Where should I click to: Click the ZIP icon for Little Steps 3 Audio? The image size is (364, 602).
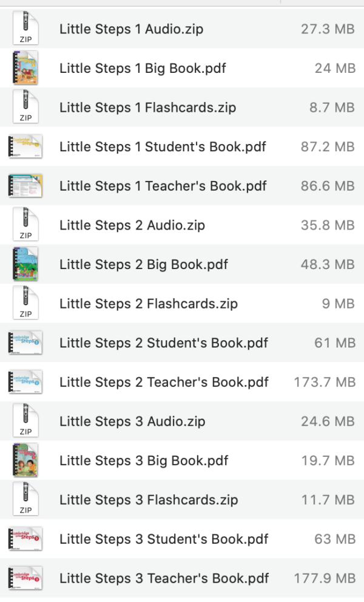point(25,421)
